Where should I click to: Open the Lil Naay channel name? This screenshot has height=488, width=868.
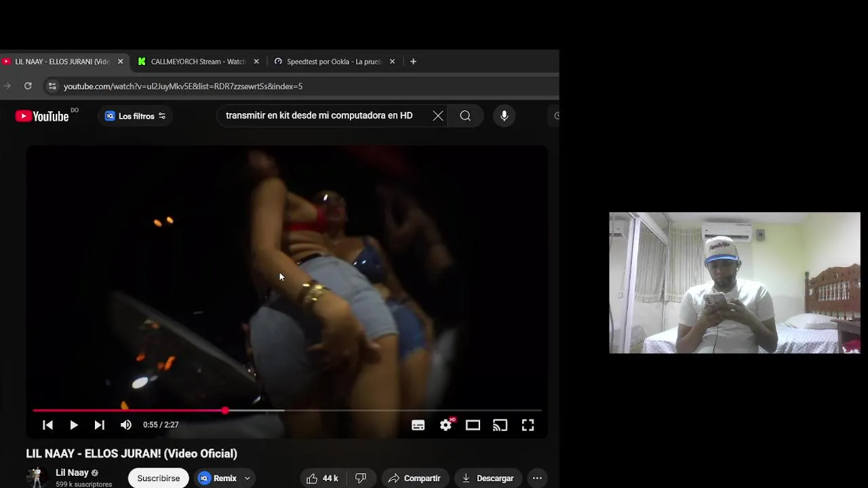[x=72, y=473]
